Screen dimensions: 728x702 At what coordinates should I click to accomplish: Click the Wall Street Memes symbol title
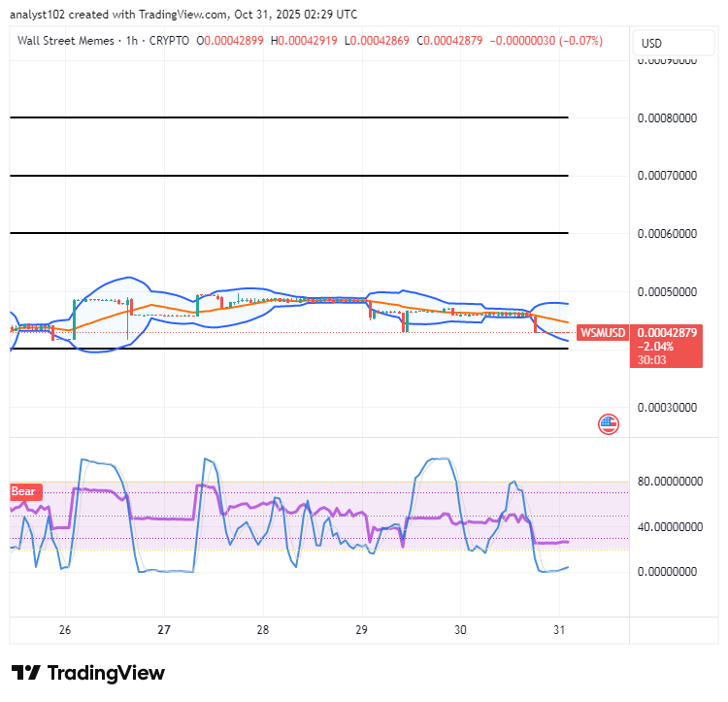point(65,41)
